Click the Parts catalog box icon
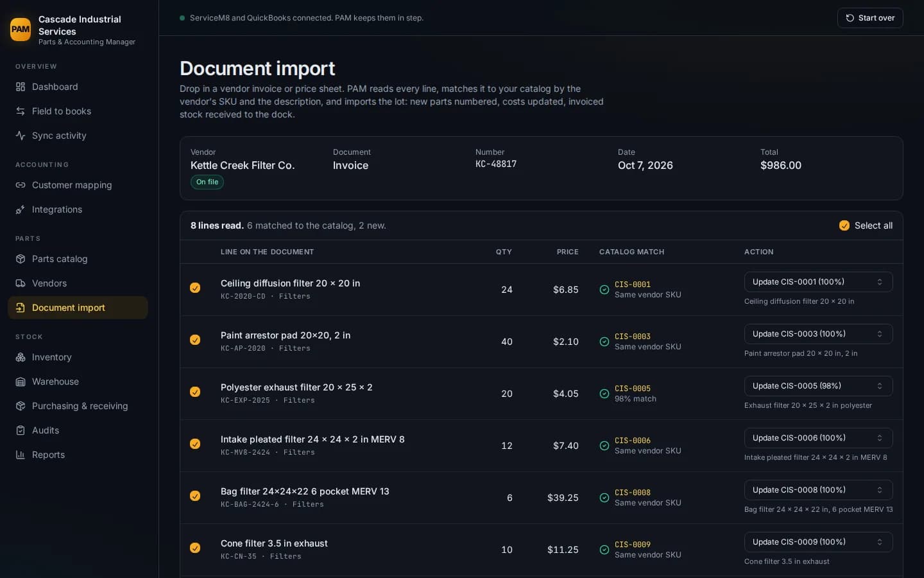The image size is (924, 578). tap(21, 259)
